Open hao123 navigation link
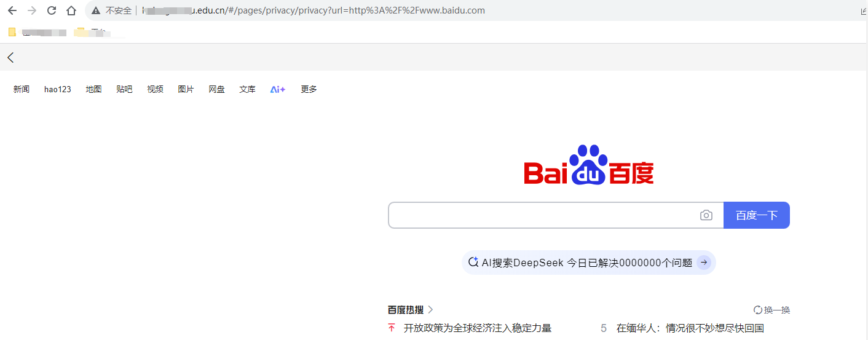 [x=58, y=89]
